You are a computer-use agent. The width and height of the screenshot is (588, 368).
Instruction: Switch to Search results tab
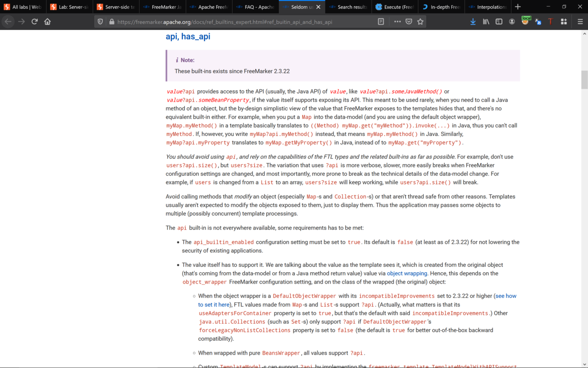click(348, 7)
